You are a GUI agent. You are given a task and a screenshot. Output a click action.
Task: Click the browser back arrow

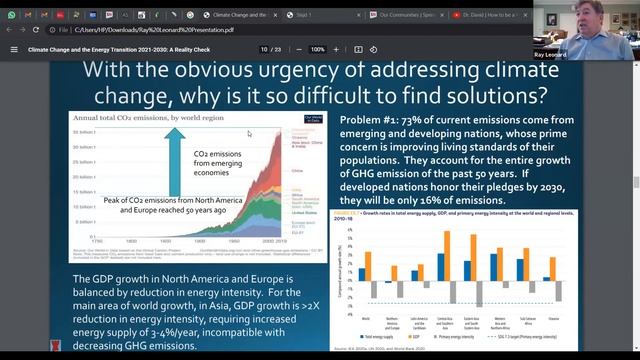click(x=9, y=30)
